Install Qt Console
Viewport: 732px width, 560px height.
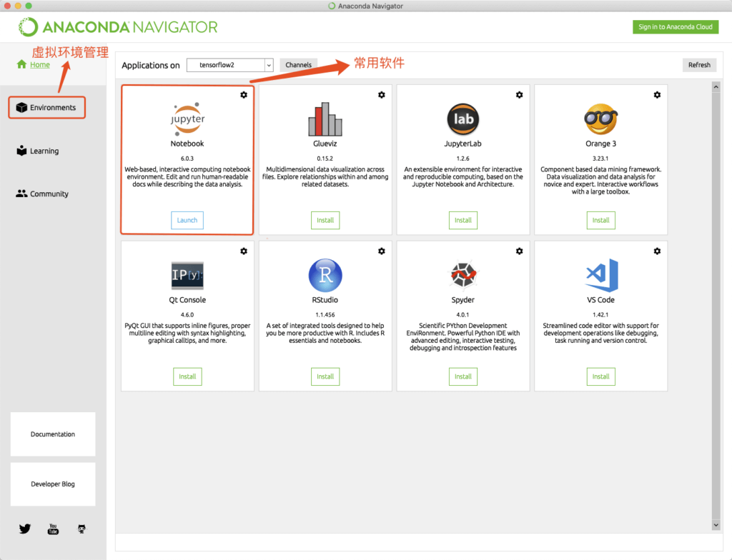187,376
